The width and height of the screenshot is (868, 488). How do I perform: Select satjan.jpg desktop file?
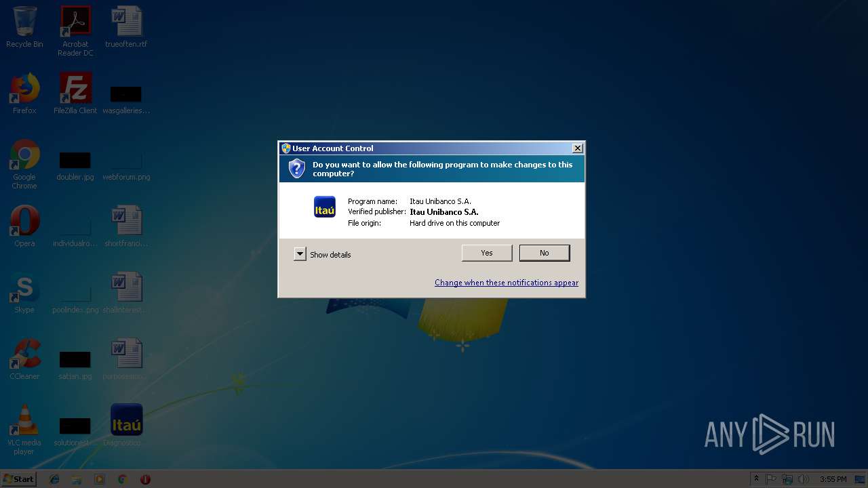click(x=75, y=365)
